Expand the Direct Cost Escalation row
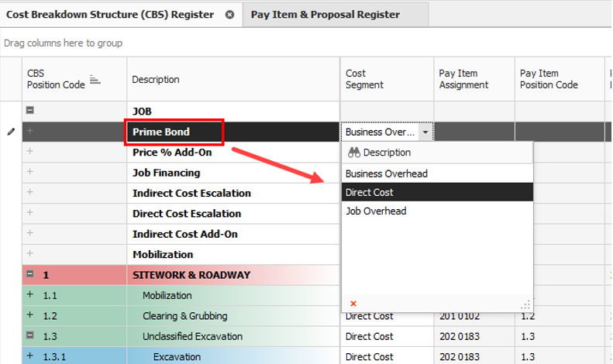 point(29,212)
